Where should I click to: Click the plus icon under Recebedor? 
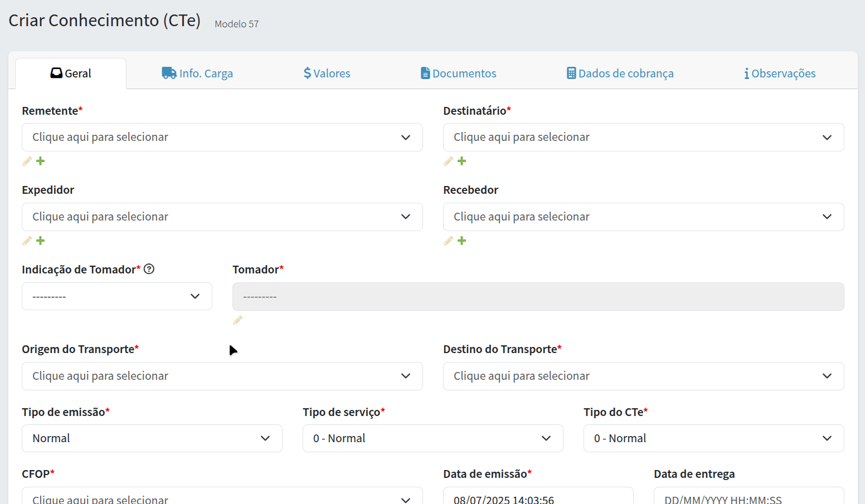coord(462,241)
